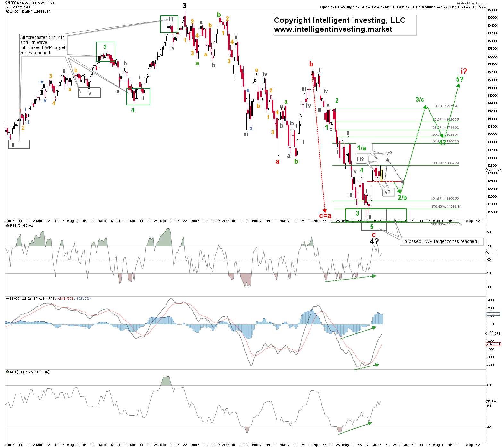502x448 pixels.
Task: Click the 23.6%: 13926.35 Fib level
Action: [446, 119]
